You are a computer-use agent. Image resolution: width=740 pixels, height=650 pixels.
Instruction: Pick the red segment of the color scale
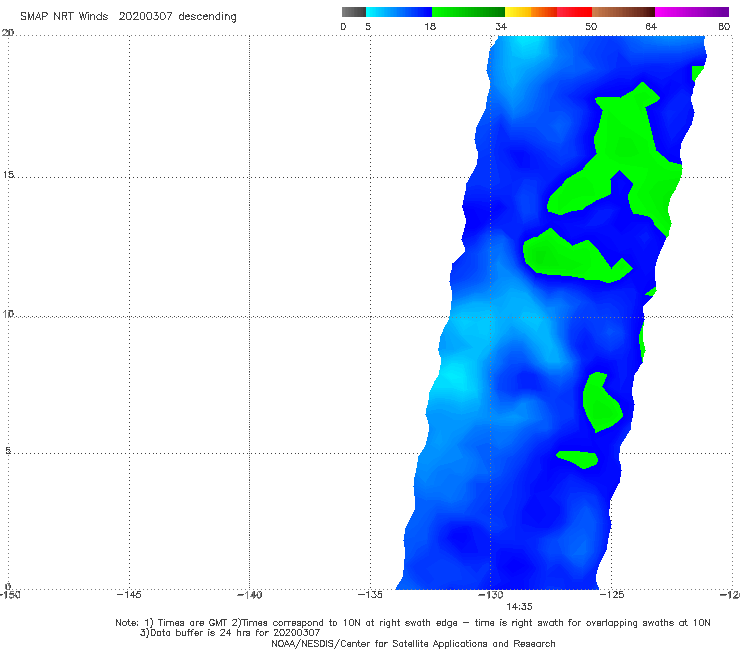(574, 12)
